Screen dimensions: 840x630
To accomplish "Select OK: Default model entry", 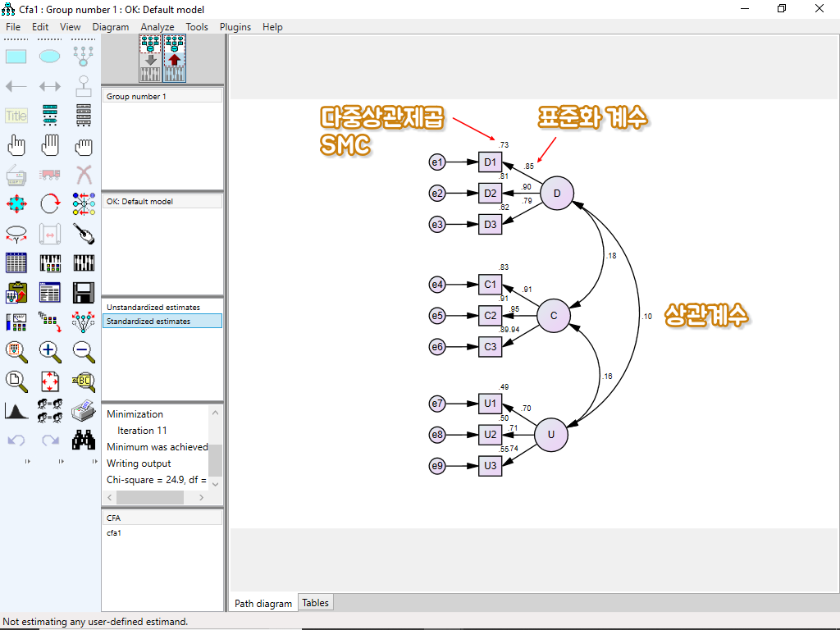I will (162, 202).
